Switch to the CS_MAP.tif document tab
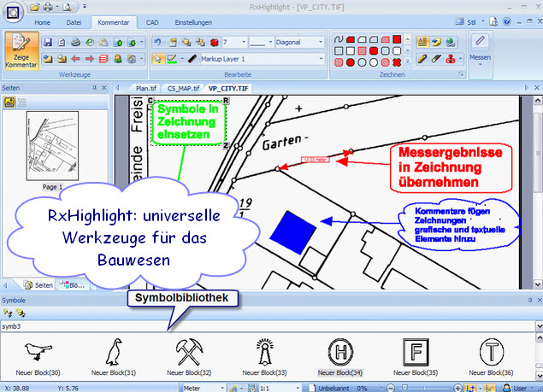This screenshot has width=543, height=392. click(185, 88)
